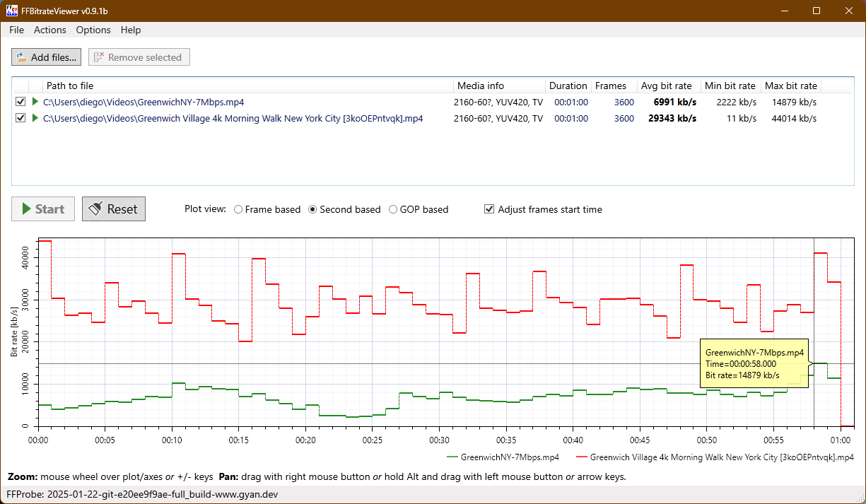This screenshot has width=866, height=504.
Task: Uncheck the GreenwichNY-7Mbps.mp4 file checkbox
Action: (21, 102)
